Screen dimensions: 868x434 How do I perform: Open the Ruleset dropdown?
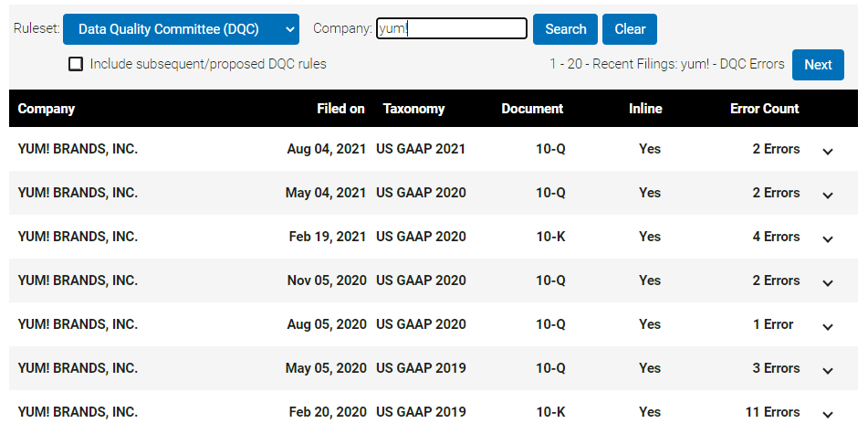click(x=181, y=29)
